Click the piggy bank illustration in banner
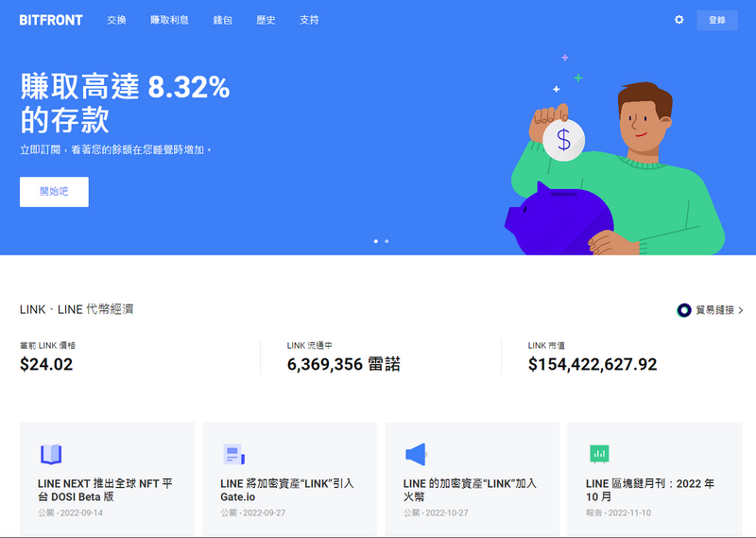The width and height of the screenshot is (756, 538). pos(559,218)
